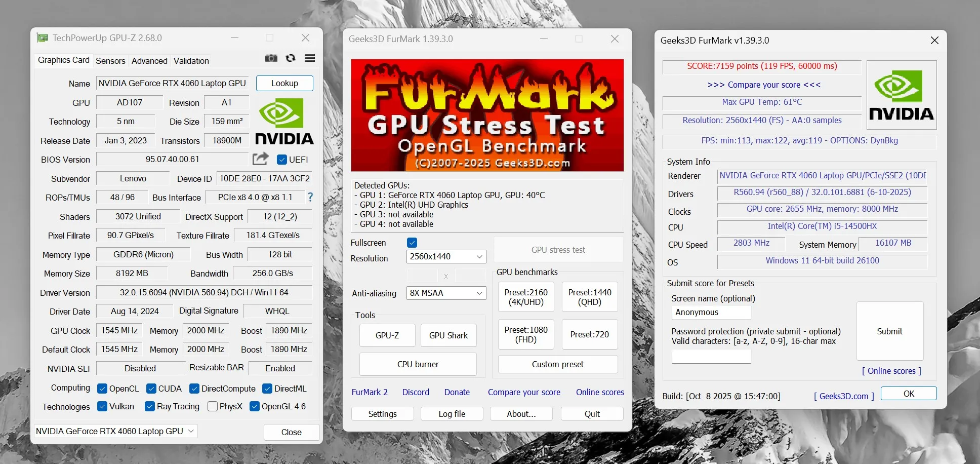Click the GPU-Z screenshot camera icon

[x=271, y=58]
